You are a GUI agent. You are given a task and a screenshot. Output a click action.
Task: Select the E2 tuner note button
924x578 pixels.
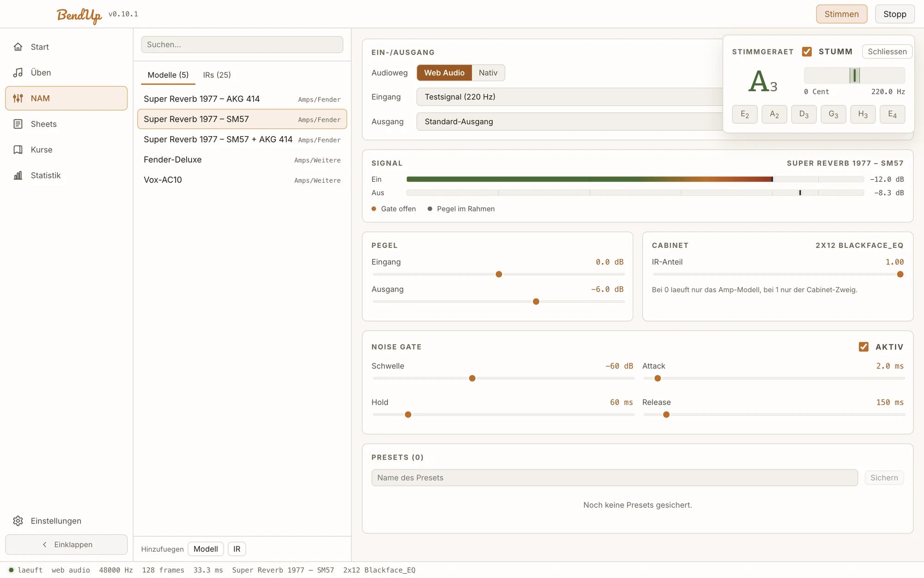[745, 114]
